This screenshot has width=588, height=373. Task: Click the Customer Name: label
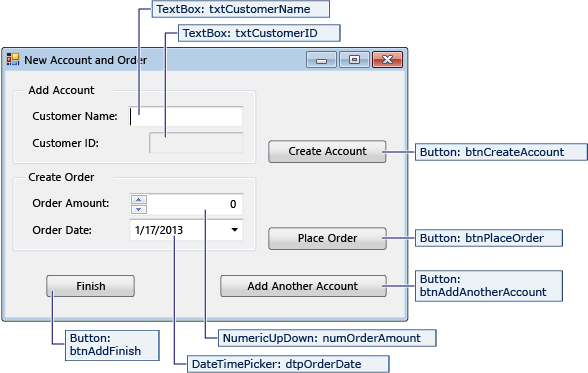tap(75, 117)
